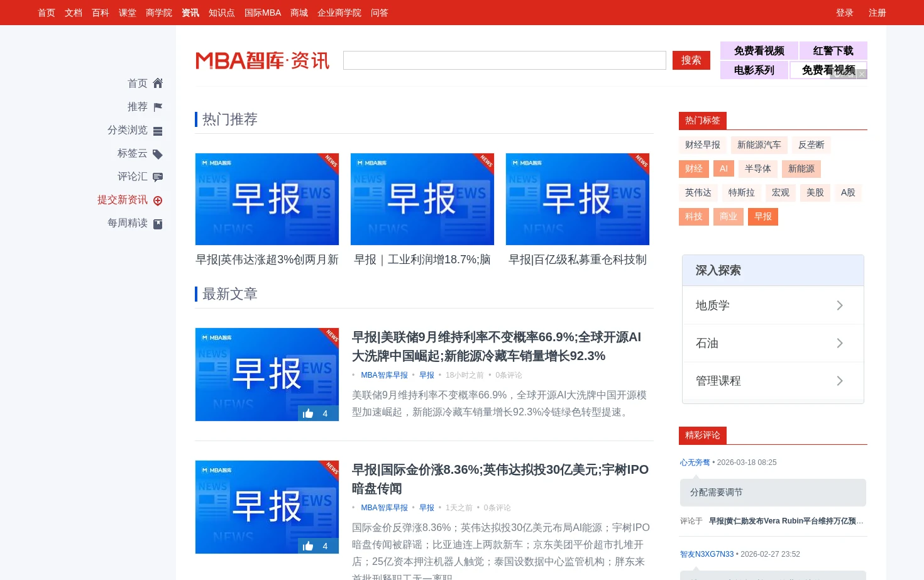Click the MBA智库早报 author link under 美联储 article

[384, 375]
